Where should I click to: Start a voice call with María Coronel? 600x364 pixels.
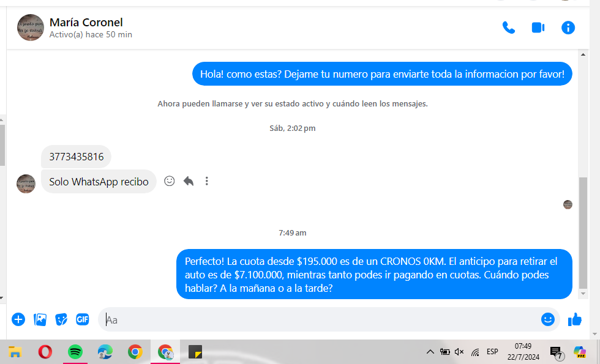pos(508,28)
